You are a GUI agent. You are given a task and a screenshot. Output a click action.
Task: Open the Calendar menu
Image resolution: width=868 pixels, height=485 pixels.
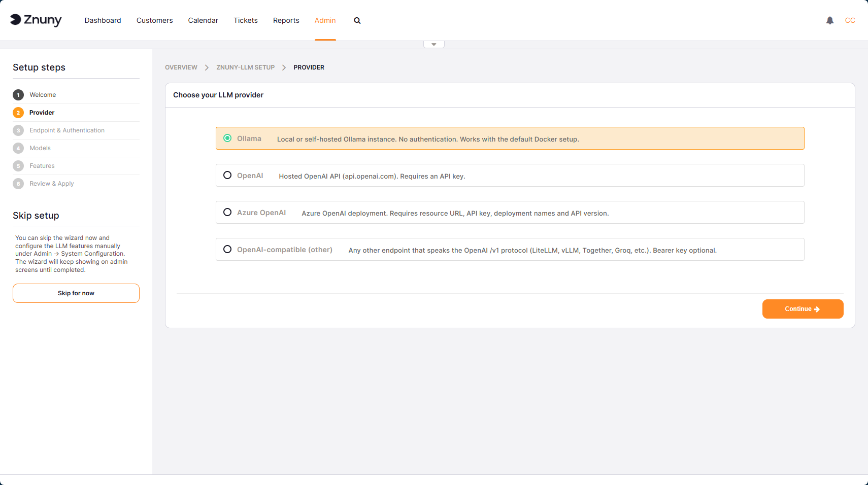click(x=203, y=20)
